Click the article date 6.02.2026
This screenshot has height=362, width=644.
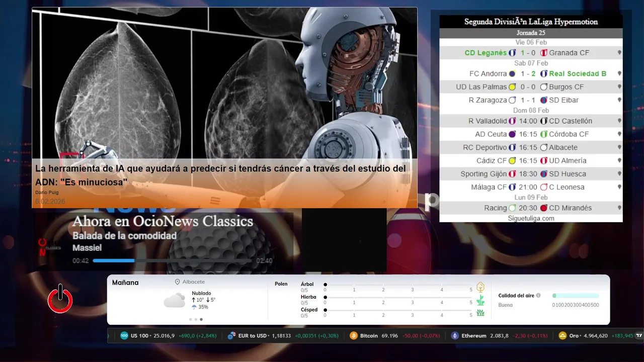pyautogui.click(x=50, y=202)
